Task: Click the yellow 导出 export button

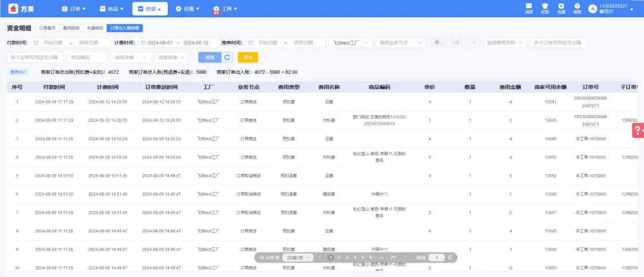Action: click(247, 57)
